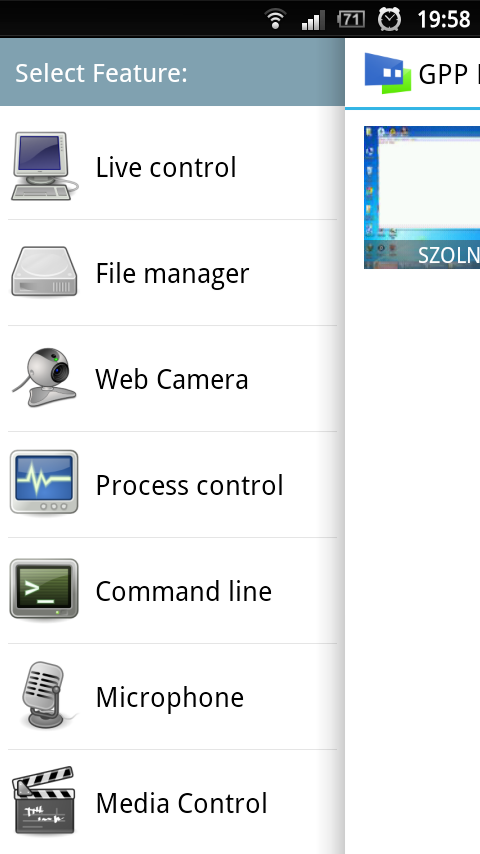Select the Process control text label

tap(189, 485)
